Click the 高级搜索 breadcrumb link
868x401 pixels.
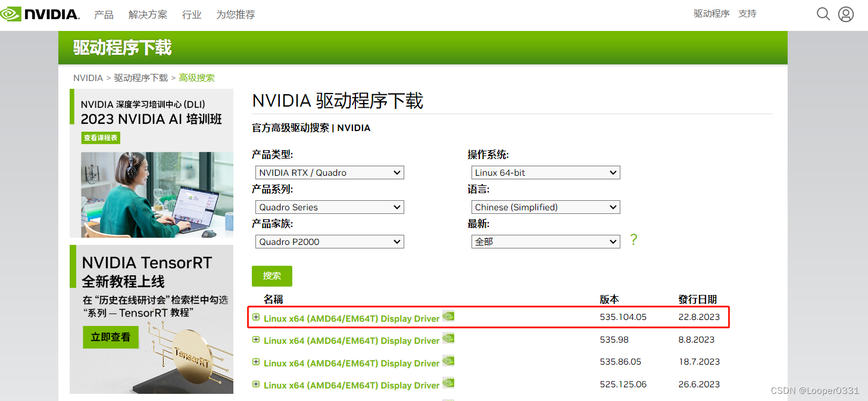[x=196, y=78]
